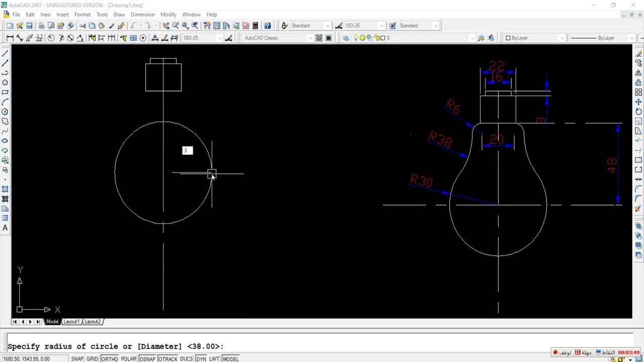The image size is (644, 362).
Task: Click the Cut (scissors) icon
Action: (83, 26)
